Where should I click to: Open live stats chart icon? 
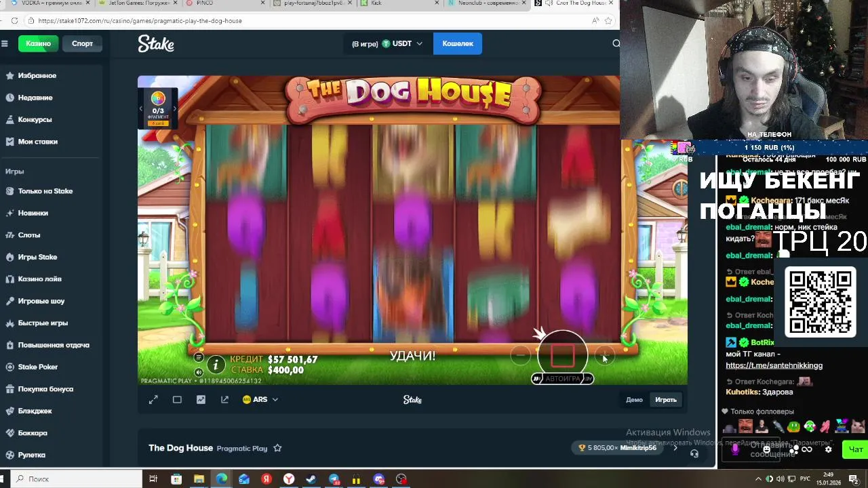201,400
